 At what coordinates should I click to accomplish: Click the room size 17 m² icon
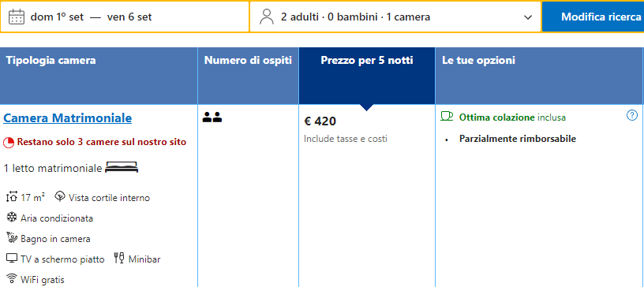pos(12,197)
